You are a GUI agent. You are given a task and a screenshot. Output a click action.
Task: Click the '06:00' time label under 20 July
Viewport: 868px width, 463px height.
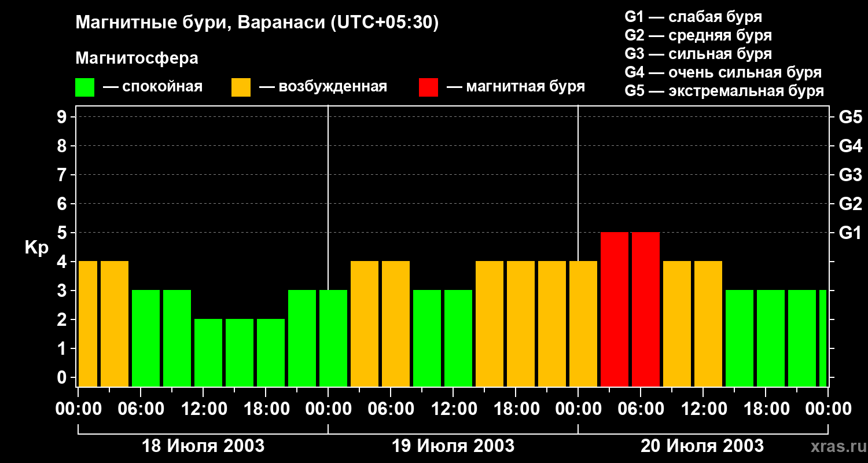(640, 409)
